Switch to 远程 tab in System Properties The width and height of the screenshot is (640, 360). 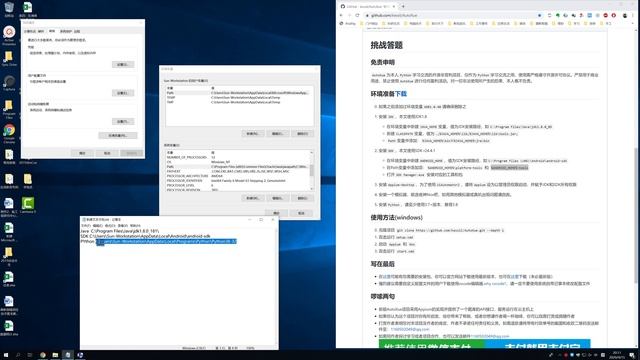click(x=77, y=31)
